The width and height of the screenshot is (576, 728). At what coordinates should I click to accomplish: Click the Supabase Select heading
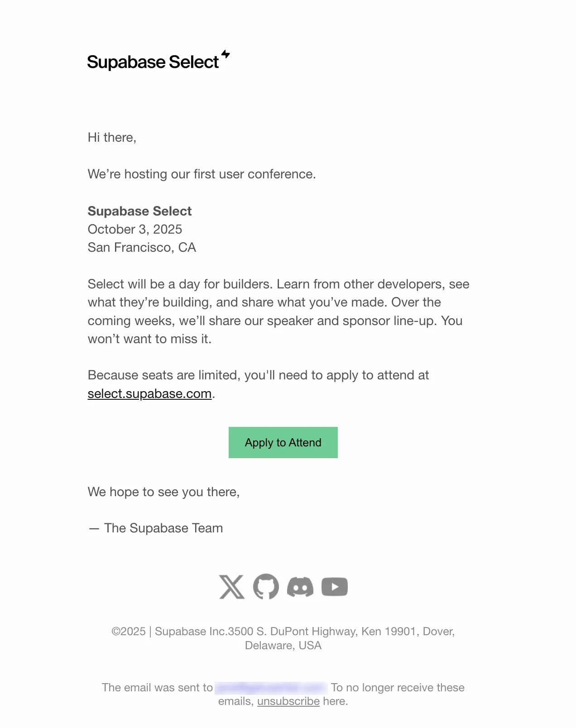[x=139, y=211]
